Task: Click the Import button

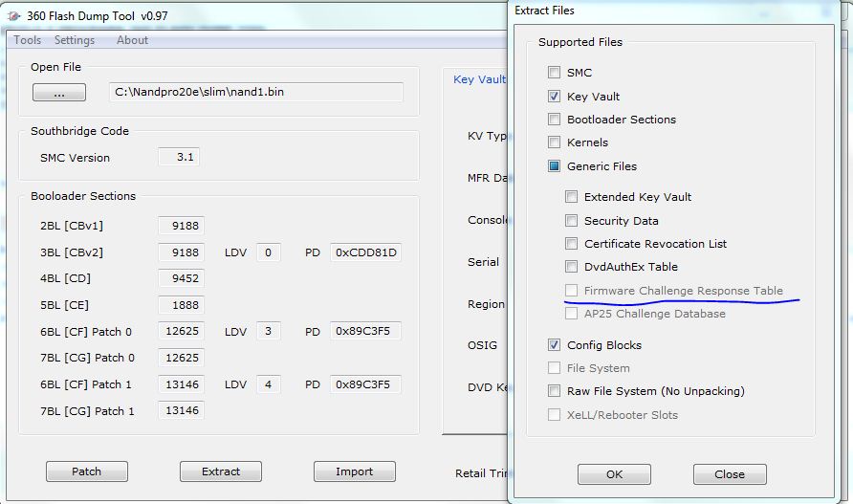Action: point(355,471)
